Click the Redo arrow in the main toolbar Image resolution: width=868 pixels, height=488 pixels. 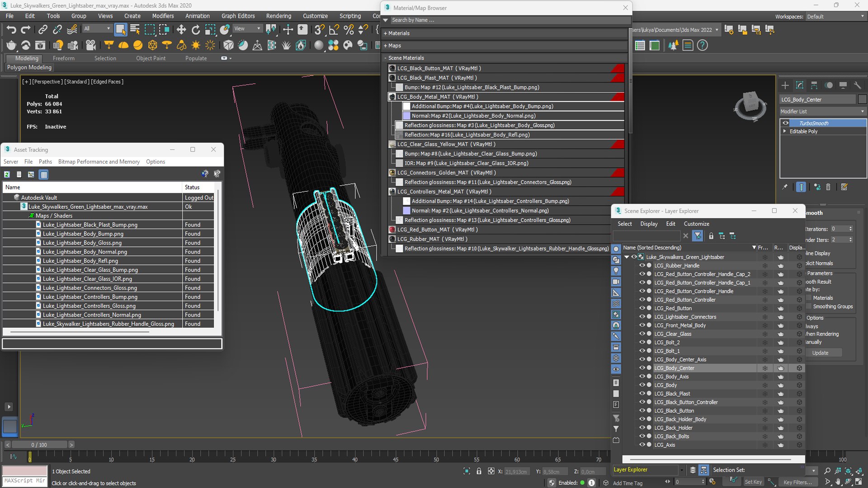click(26, 30)
